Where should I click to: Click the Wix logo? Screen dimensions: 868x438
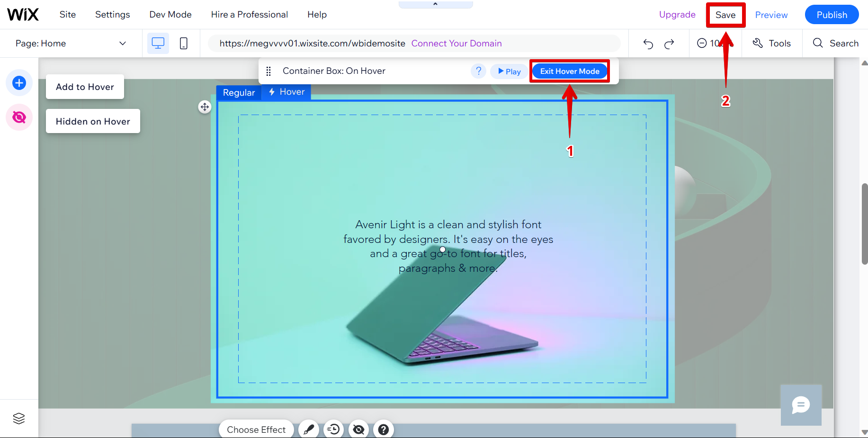23,15
